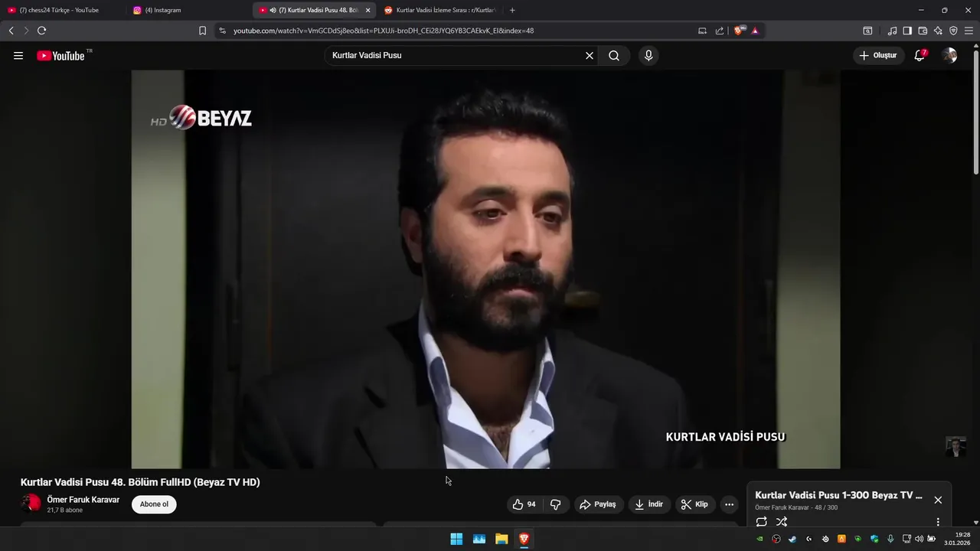Click the video player to pause
The image size is (980, 551).
coord(485,269)
